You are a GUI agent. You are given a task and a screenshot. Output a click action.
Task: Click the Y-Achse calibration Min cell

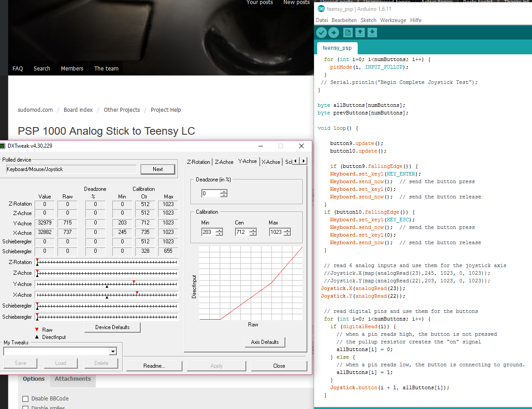(122, 223)
